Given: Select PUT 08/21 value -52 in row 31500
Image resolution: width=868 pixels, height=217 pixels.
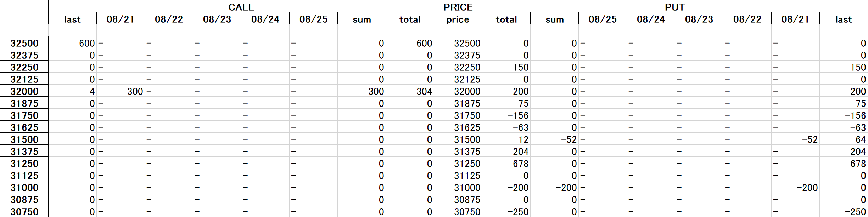Looking at the screenshot, I should [x=795, y=139].
